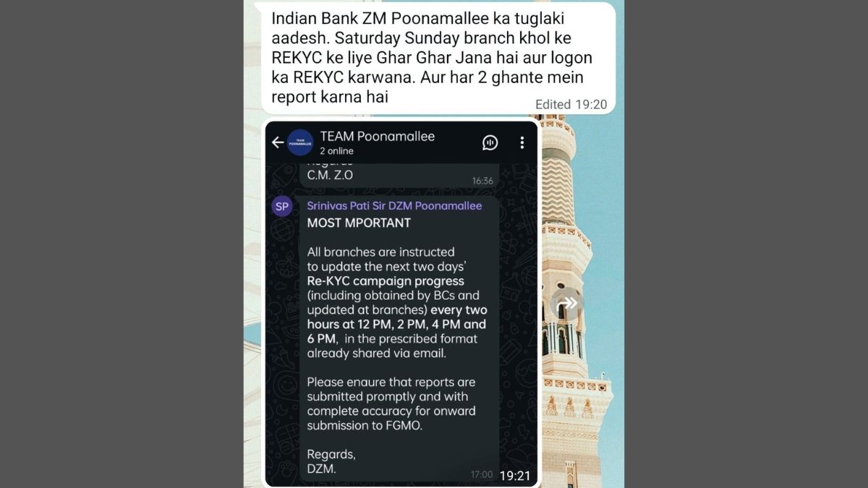868x488 pixels.
Task: Tap the MOST MPORTANT heading text
Action: (x=359, y=223)
